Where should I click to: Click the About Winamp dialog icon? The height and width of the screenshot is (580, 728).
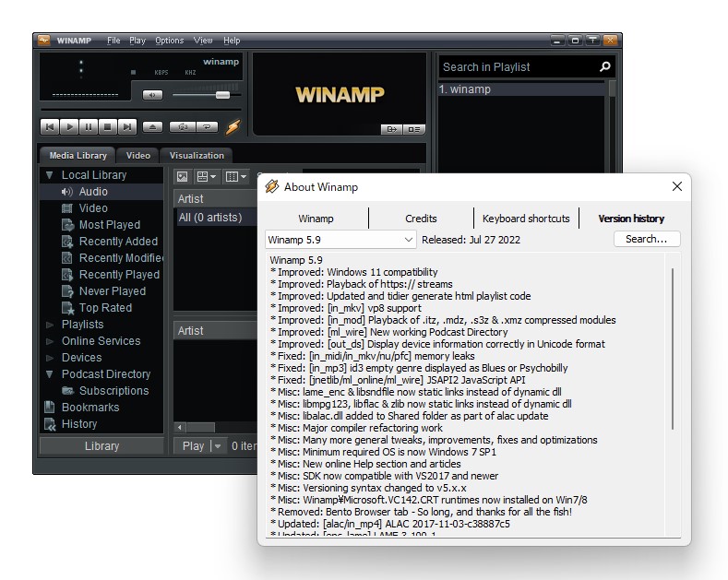click(272, 186)
